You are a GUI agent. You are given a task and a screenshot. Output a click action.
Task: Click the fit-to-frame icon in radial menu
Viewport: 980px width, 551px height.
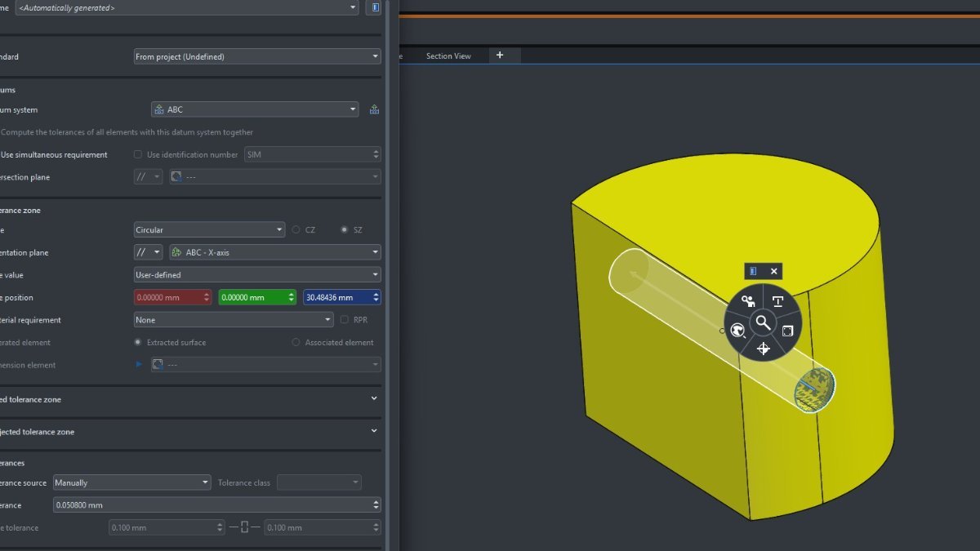pos(787,331)
